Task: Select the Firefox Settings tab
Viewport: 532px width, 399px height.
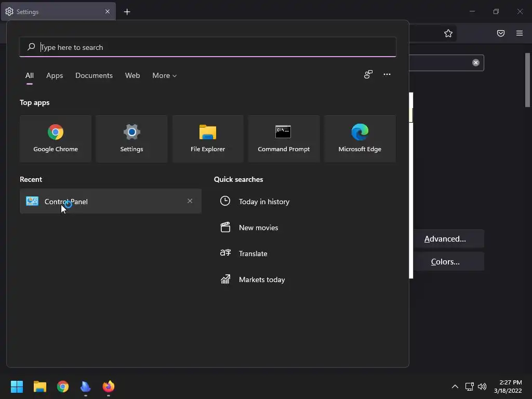Action: coord(58,11)
